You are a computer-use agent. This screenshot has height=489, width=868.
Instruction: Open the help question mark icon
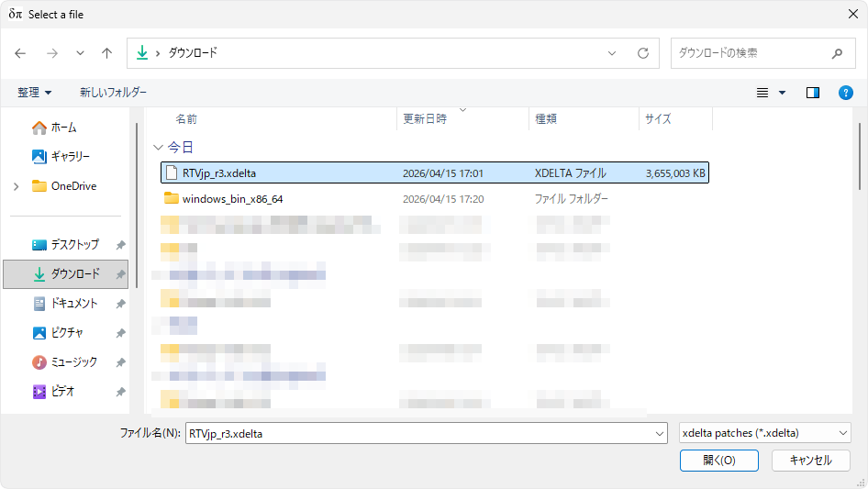(x=846, y=93)
